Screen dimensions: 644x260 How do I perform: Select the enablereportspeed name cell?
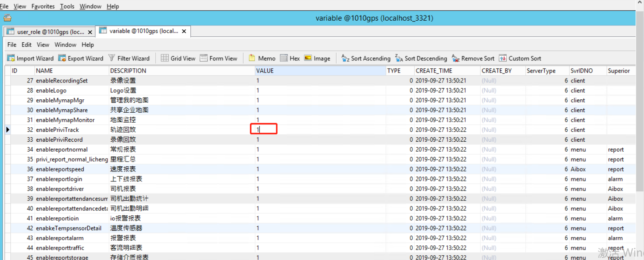[x=72, y=169]
